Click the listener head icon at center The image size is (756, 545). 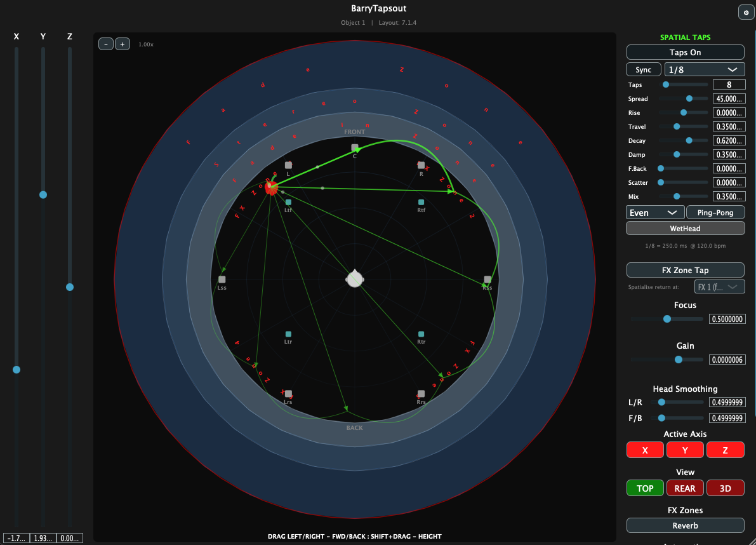(x=355, y=279)
